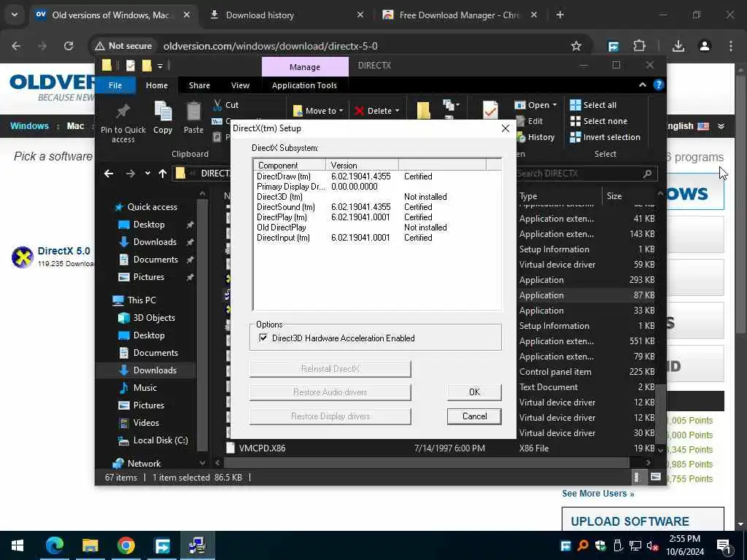Screen dimensions: 747x560
Task: Click the DirectX 5.0 link on the webpage
Action: tap(64, 251)
